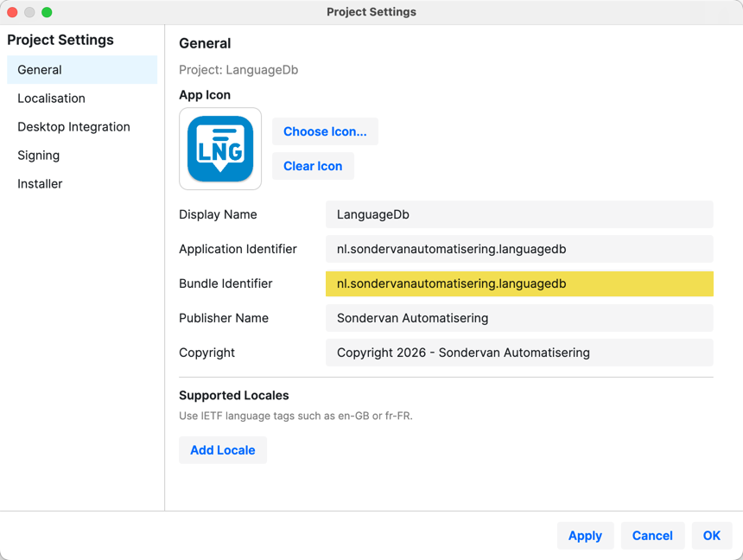The image size is (743, 560).
Task: Cancel the Project Settings dialog
Action: coord(652,536)
